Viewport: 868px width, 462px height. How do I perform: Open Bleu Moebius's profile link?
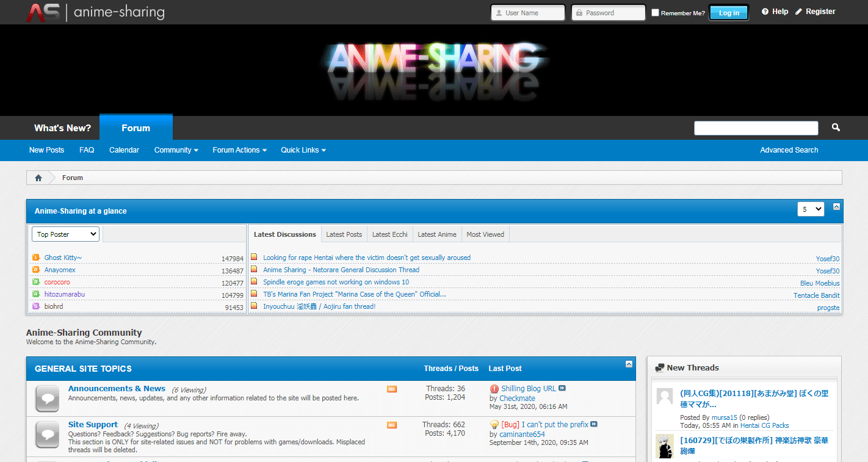pos(820,283)
